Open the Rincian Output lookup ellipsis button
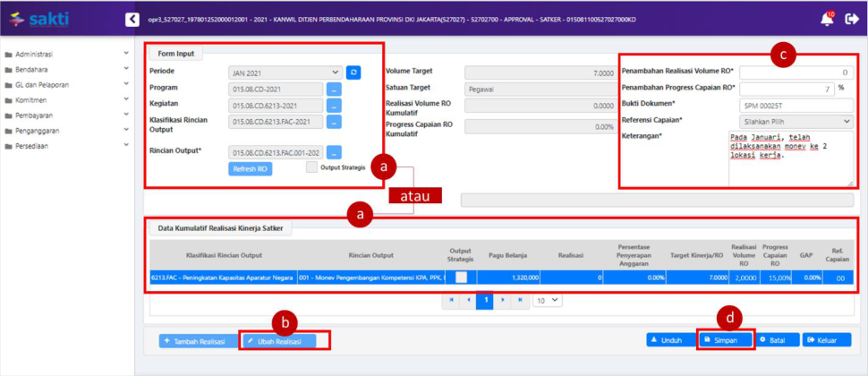The height and width of the screenshot is (376, 868). click(333, 152)
